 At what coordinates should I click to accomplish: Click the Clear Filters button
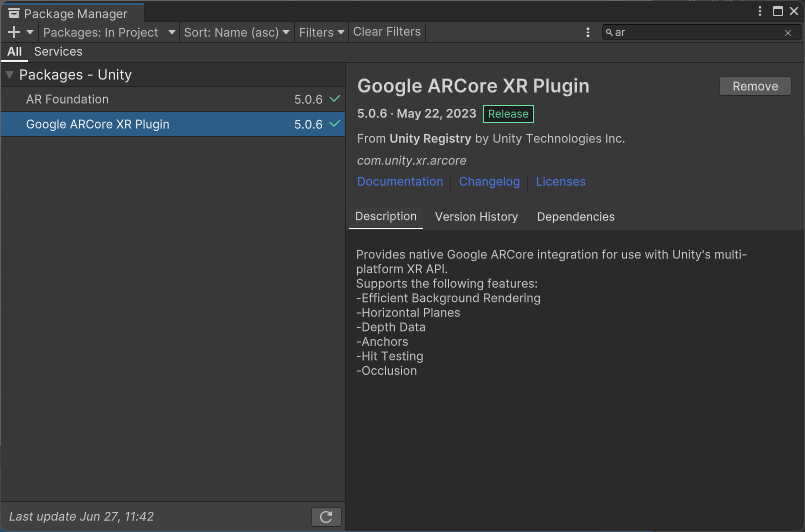click(x=387, y=32)
